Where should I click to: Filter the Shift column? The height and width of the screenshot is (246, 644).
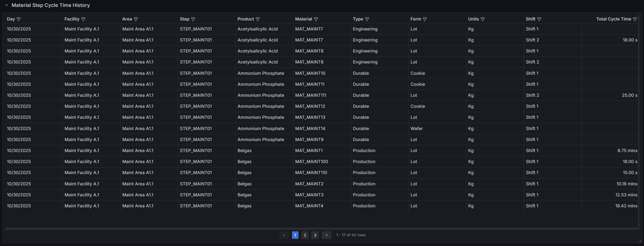click(x=539, y=19)
